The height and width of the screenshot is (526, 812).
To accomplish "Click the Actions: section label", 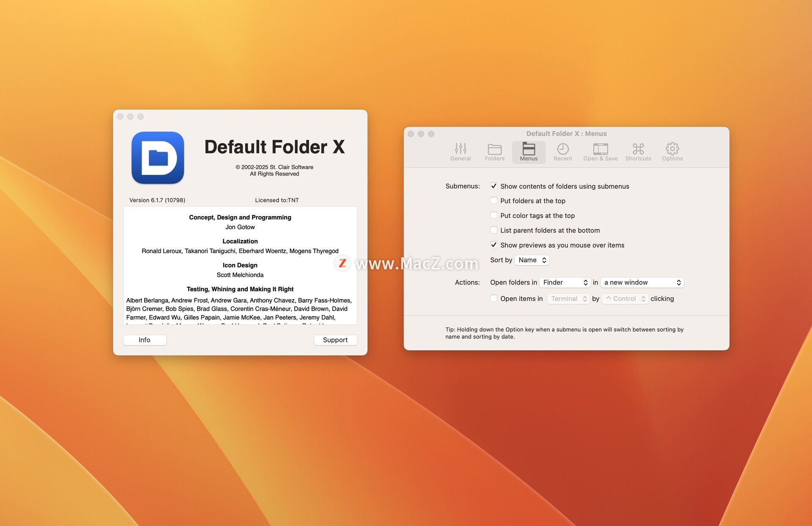I will 467,282.
